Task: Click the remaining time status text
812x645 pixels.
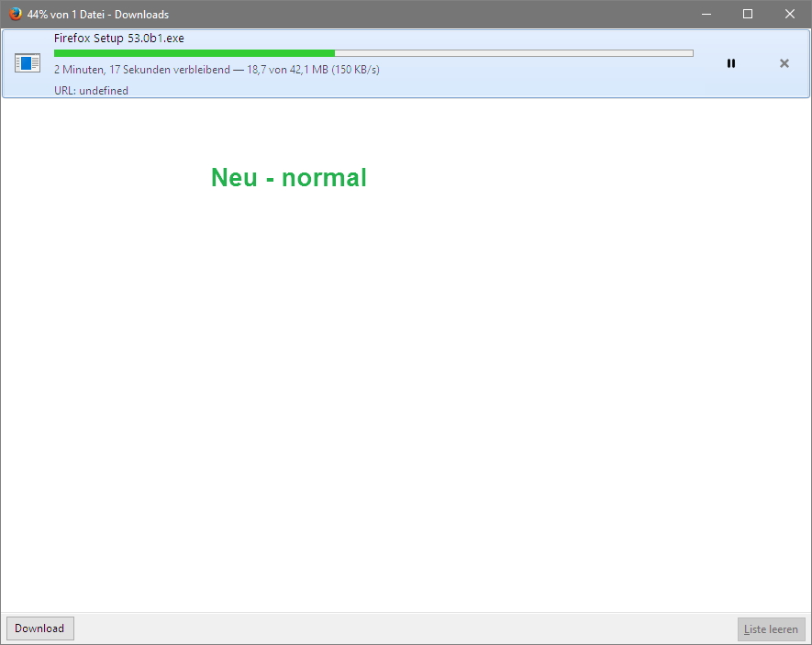Action: (x=217, y=70)
